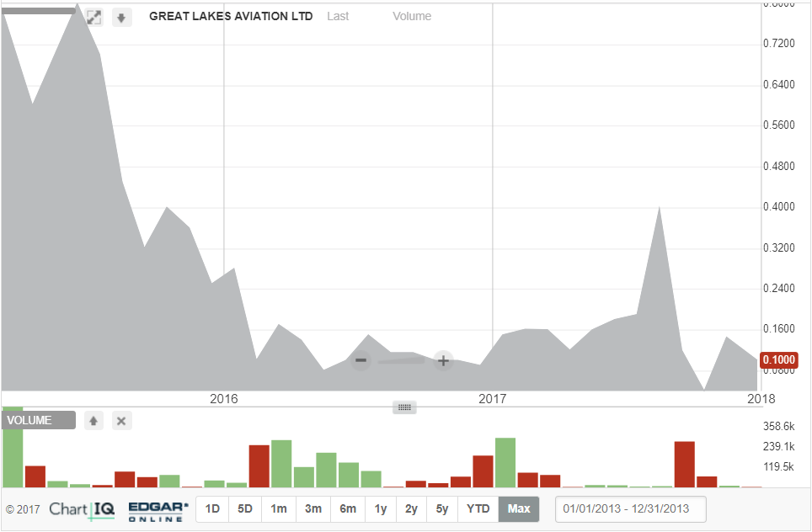This screenshot has width=812, height=532.
Task: Click the 119.5k volume axis label
Action: [779, 467]
